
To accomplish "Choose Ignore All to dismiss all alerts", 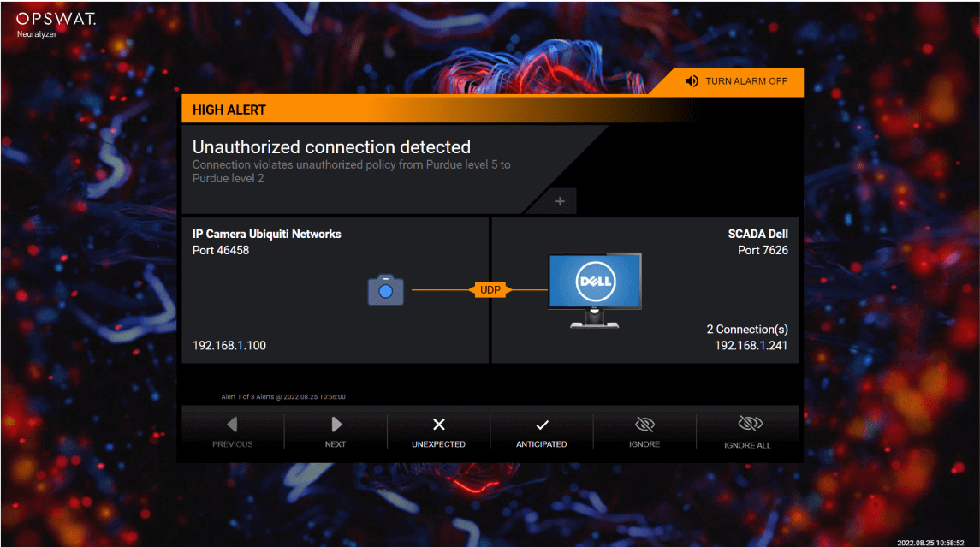I will (x=747, y=432).
